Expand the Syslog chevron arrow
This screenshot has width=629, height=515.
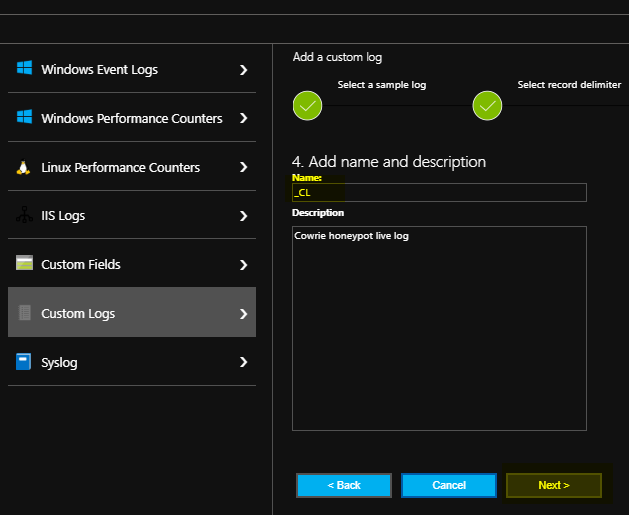243,362
